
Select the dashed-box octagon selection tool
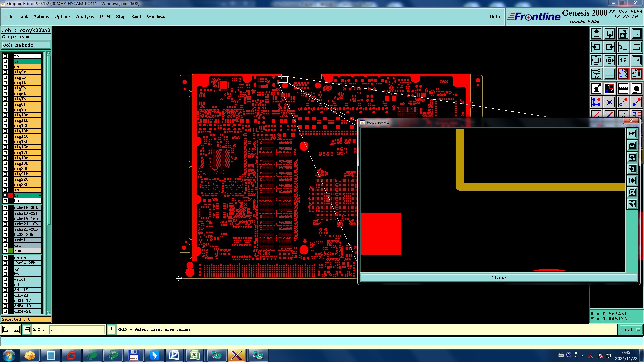[x=637, y=88]
